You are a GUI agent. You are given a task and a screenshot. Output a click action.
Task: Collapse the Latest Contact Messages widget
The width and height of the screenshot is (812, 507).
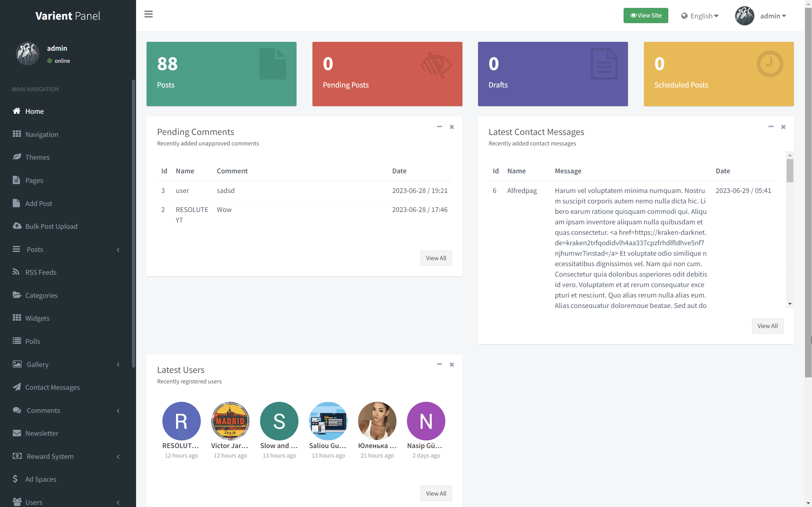tap(771, 127)
